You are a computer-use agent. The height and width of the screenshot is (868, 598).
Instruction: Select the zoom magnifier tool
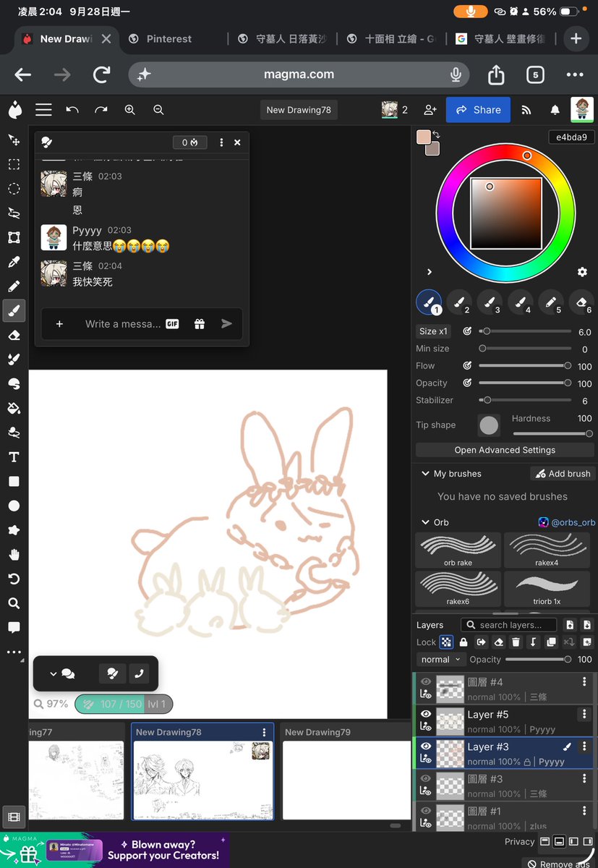[14, 603]
